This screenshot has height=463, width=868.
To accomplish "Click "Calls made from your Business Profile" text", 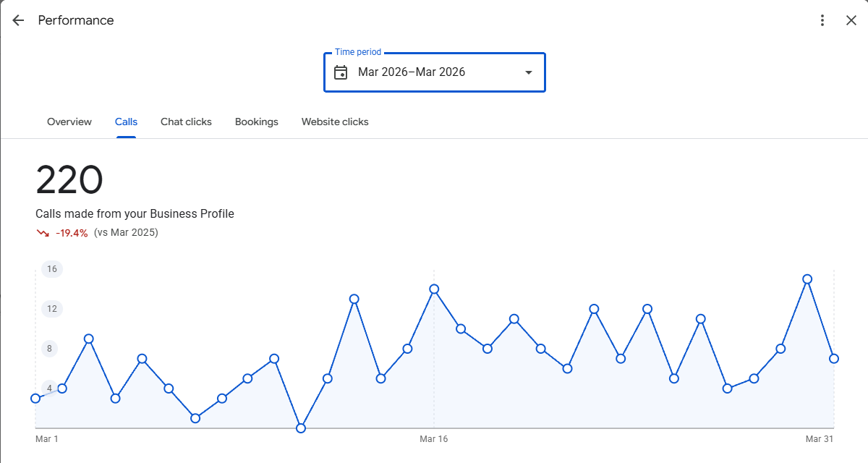I will pos(135,213).
